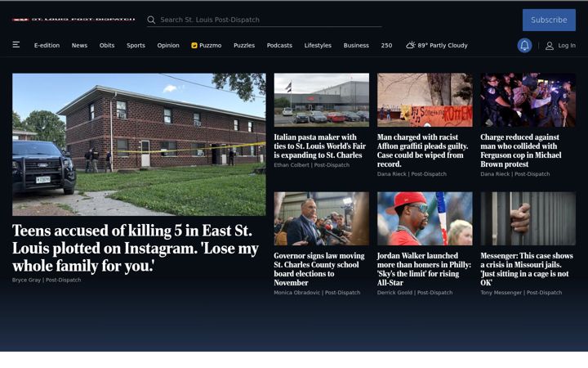
Task: Open the hamburger menu icon
Action: (x=16, y=45)
